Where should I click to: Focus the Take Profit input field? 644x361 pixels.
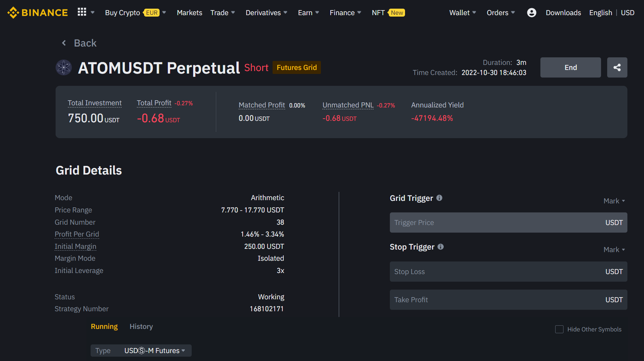509,300
